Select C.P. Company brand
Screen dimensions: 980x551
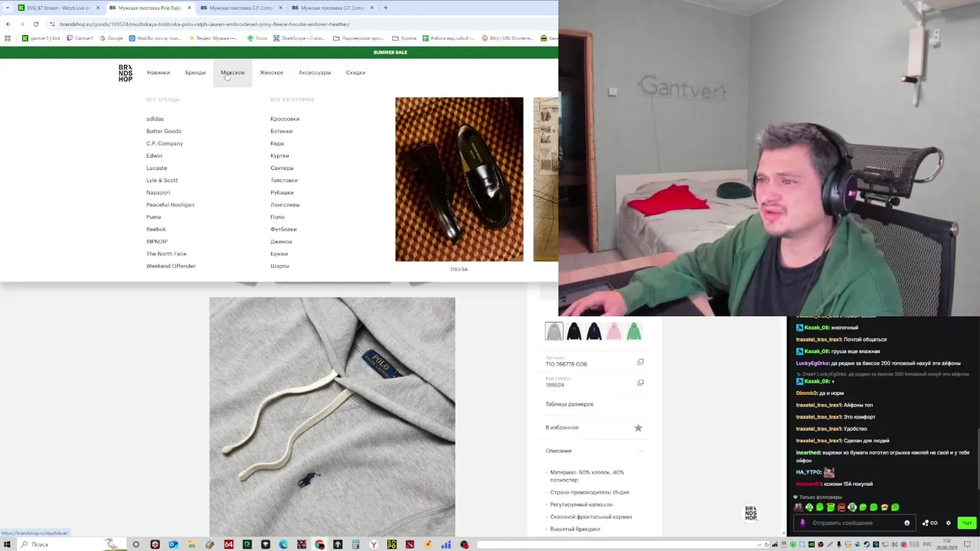pyautogui.click(x=165, y=143)
